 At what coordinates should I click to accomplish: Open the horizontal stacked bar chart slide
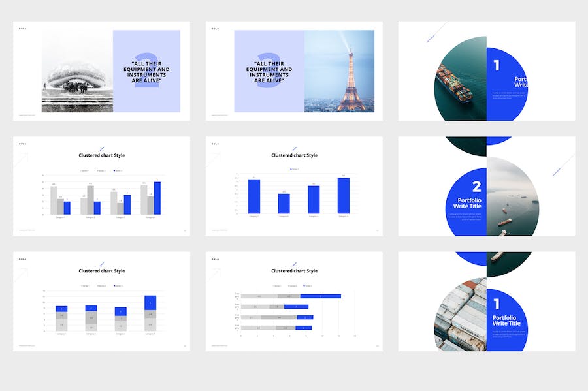coord(294,302)
